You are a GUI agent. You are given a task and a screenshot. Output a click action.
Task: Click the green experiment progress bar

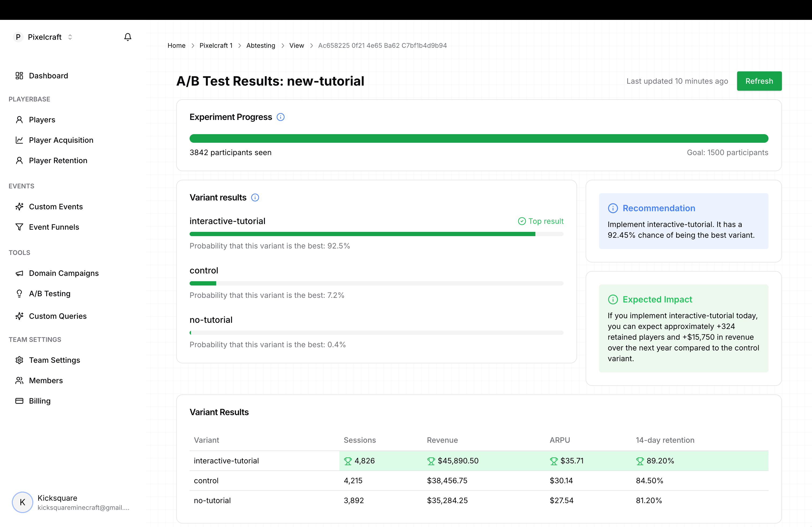click(x=478, y=138)
